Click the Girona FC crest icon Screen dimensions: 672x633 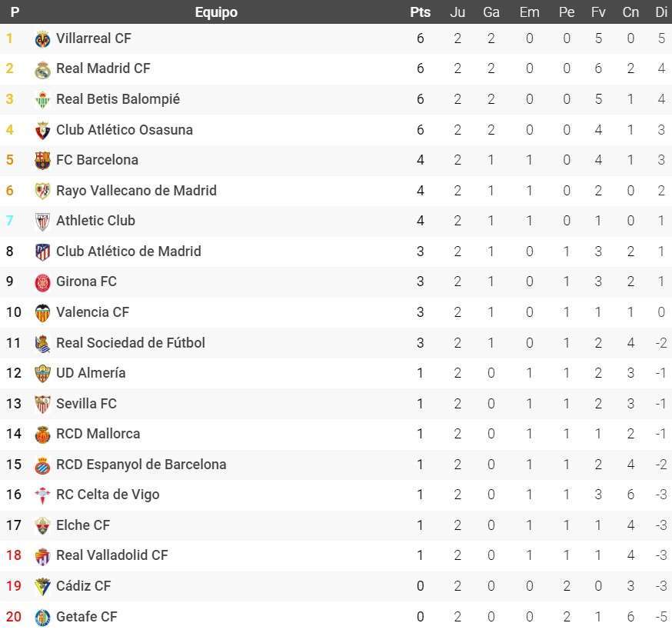(x=43, y=282)
